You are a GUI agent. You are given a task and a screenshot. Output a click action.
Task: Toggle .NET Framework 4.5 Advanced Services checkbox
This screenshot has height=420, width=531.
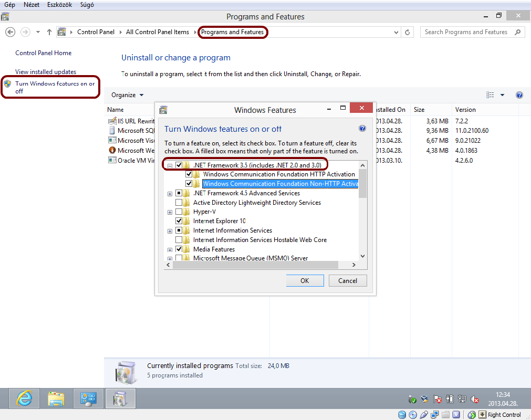(179, 193)
